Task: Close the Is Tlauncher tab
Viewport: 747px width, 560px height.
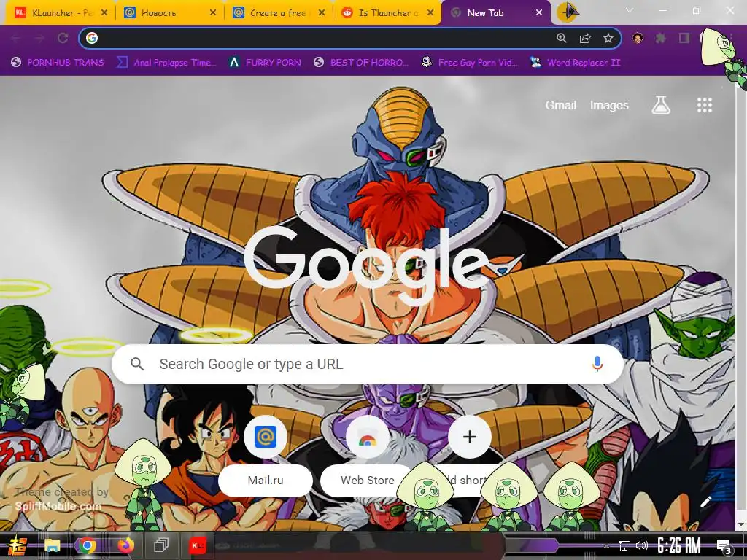Action: click(x=430, y=13)
